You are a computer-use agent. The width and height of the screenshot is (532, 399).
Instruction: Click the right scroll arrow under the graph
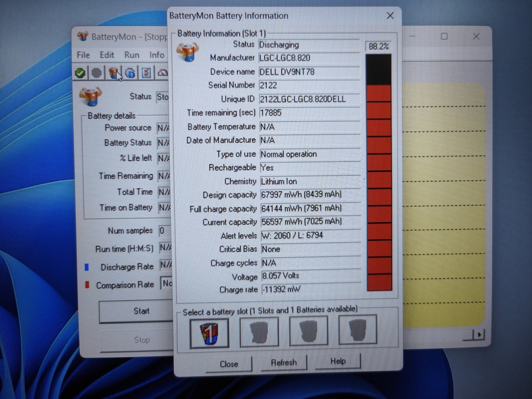coord(479,335)
